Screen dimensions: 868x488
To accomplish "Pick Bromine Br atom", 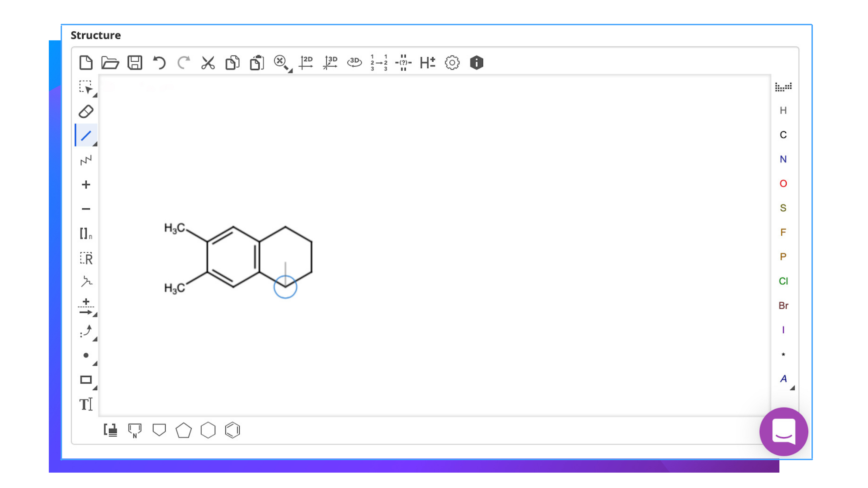I will pyautogui.click(x=783, y=305).
